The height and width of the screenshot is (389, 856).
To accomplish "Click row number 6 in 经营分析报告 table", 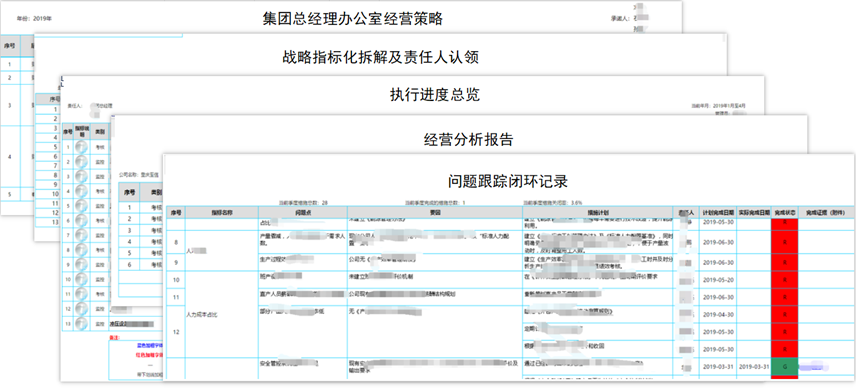I will click(x=129, y=265).
